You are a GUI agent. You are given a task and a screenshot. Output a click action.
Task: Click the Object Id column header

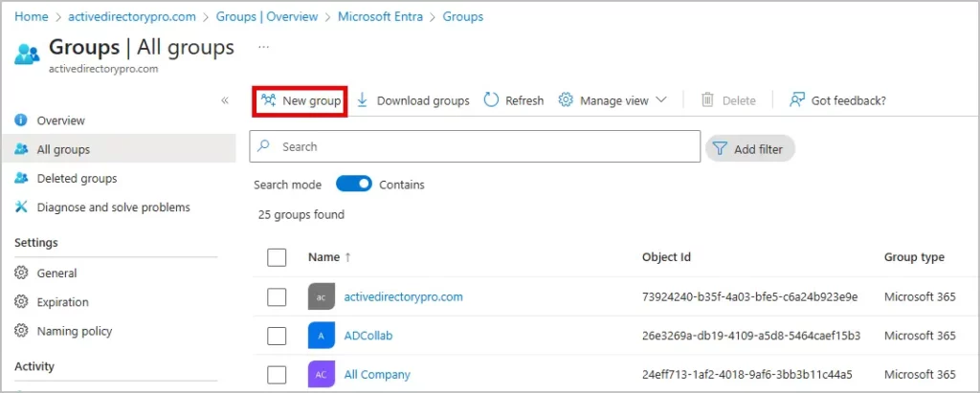[666, 257]
